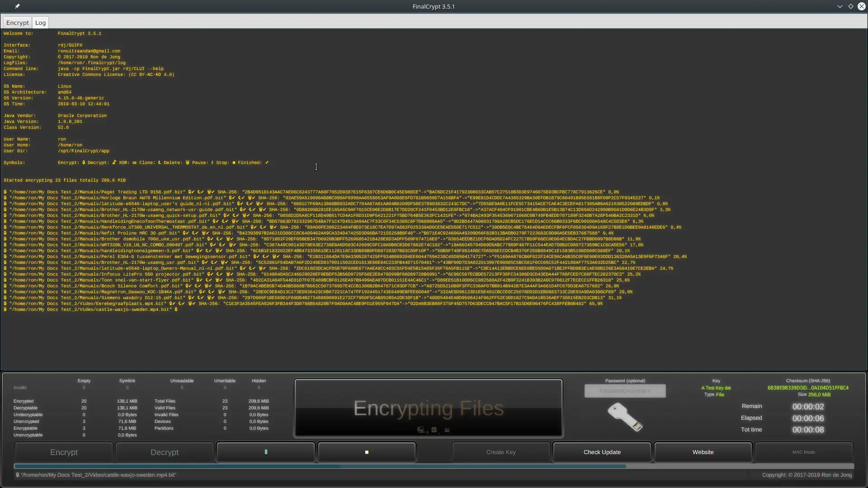Toggle MAC Mode button
Screen dimensions: 868x488
(x=803, y=452)
